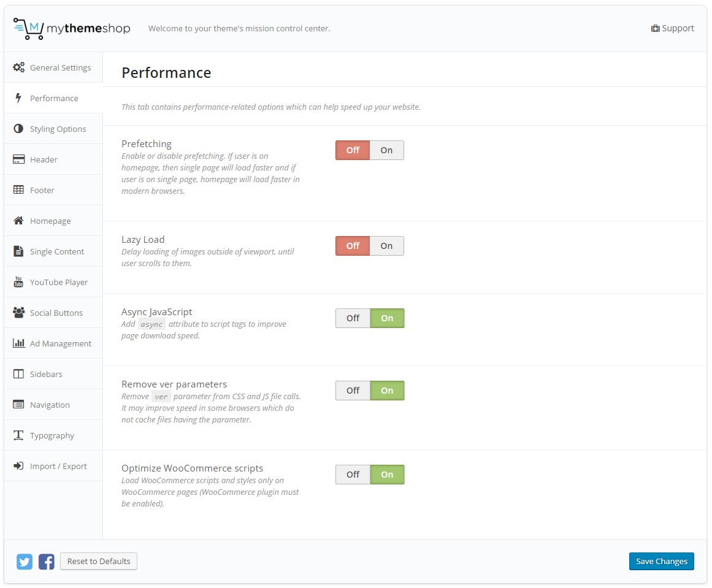Click the Single Content document icon
712x588 pixels.
pos(18,251)
